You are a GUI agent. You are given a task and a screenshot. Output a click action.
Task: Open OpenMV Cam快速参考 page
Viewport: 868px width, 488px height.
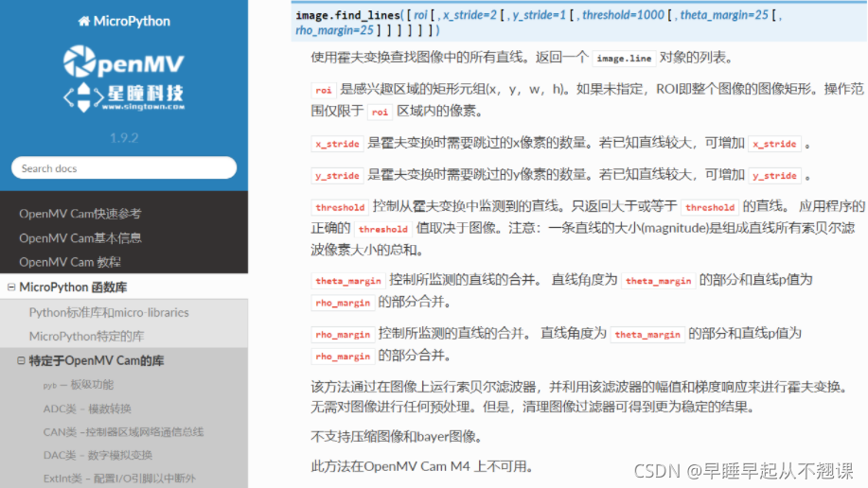click(x=80, y=214)
